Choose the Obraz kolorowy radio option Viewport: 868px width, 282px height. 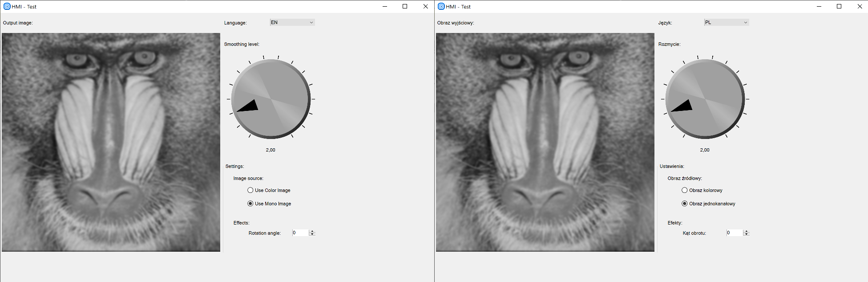click(x=685, y=190)
